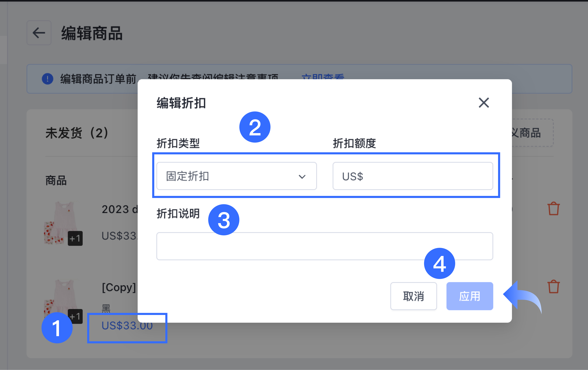The image size is (588, 370).
Task: Click the blue info icon in the banner
Action: point(47,79)
